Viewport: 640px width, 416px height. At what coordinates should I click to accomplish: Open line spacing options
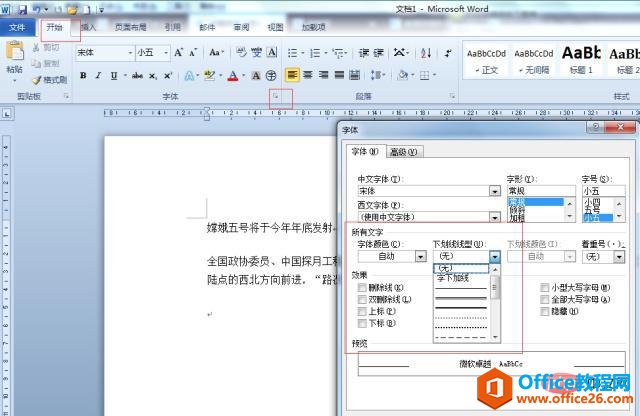(x=376, y=75)
